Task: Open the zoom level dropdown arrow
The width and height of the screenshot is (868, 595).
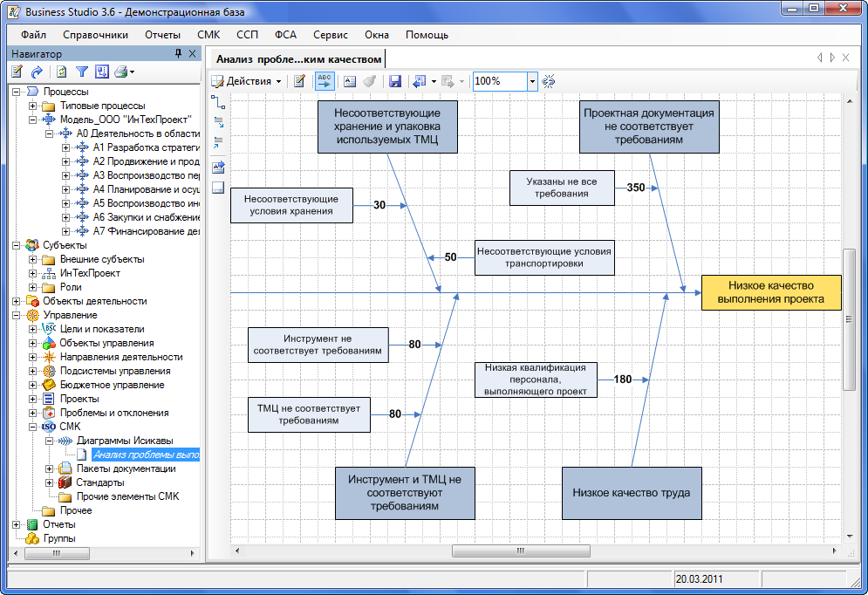Action: [x=532, y=81]
